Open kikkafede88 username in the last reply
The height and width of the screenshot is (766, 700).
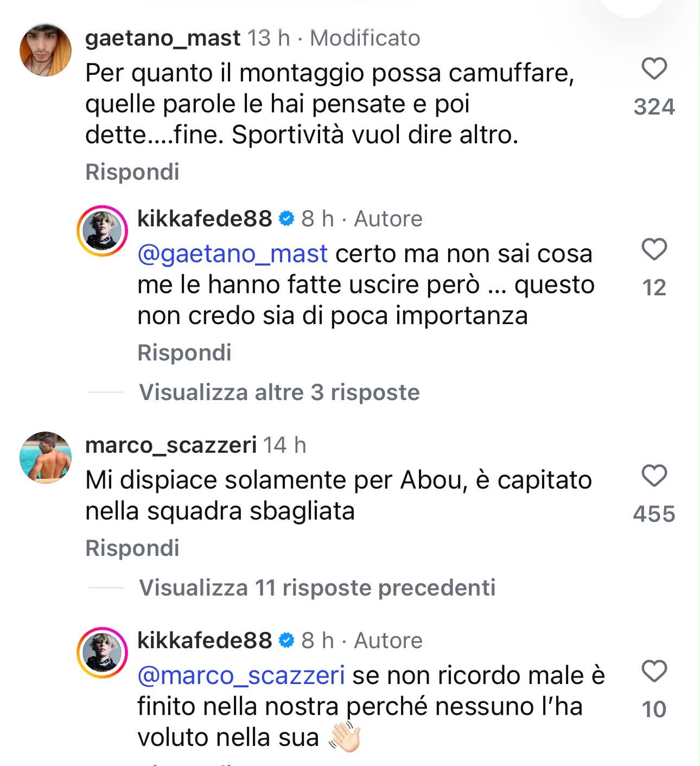coord(205,641)
